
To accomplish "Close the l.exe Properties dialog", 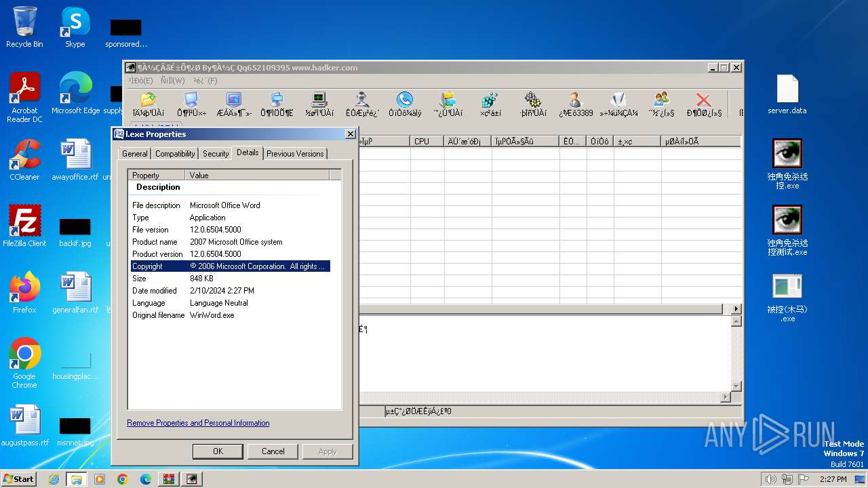I will [x=351, y=134].
